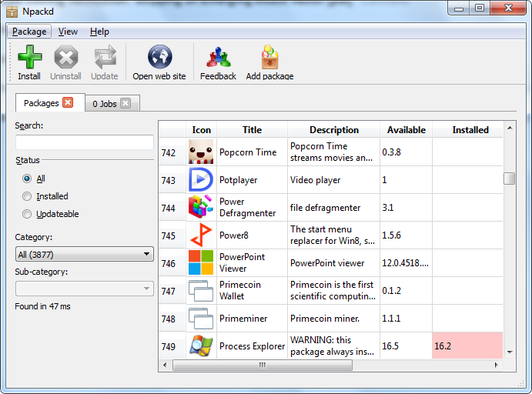Click the green Install plus icon
Viewport: 532px width, 394px height.
30,57
